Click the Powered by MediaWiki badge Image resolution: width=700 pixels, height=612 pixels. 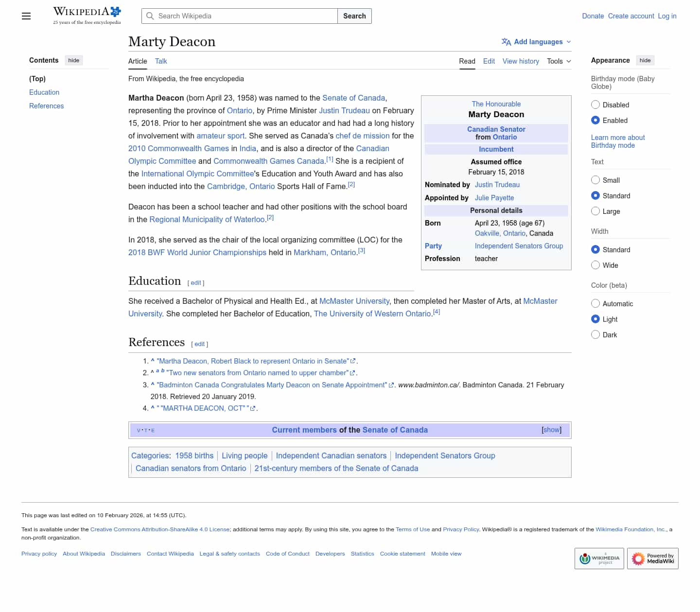[652, 559]
